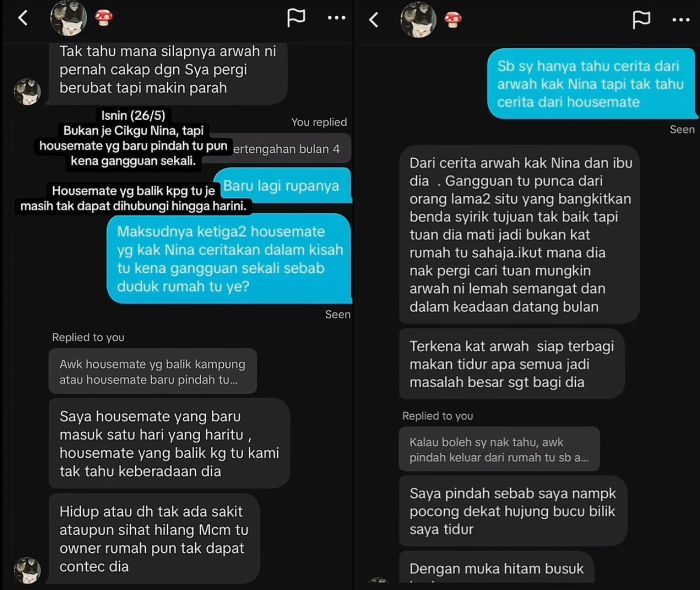Select message 'Saya housemate yang baru masuk'
Screen dimensions: 700x590
pos(169,444)
